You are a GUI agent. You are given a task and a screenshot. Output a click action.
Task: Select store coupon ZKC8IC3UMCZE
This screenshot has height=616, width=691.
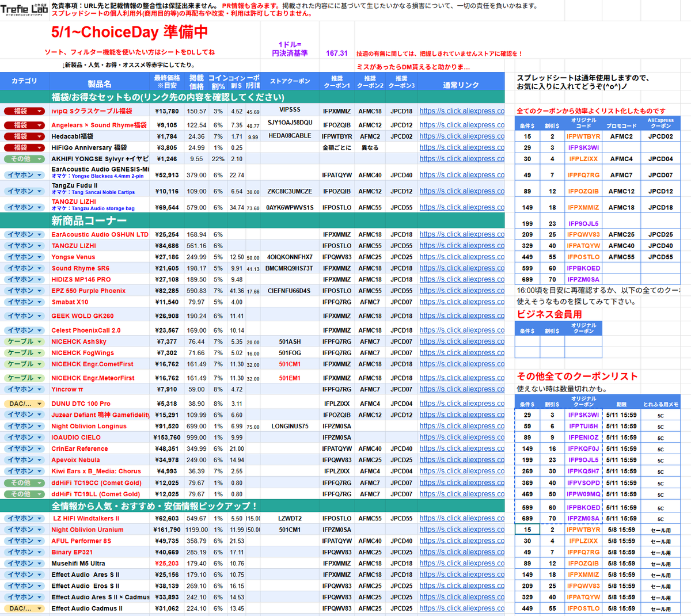290,191
